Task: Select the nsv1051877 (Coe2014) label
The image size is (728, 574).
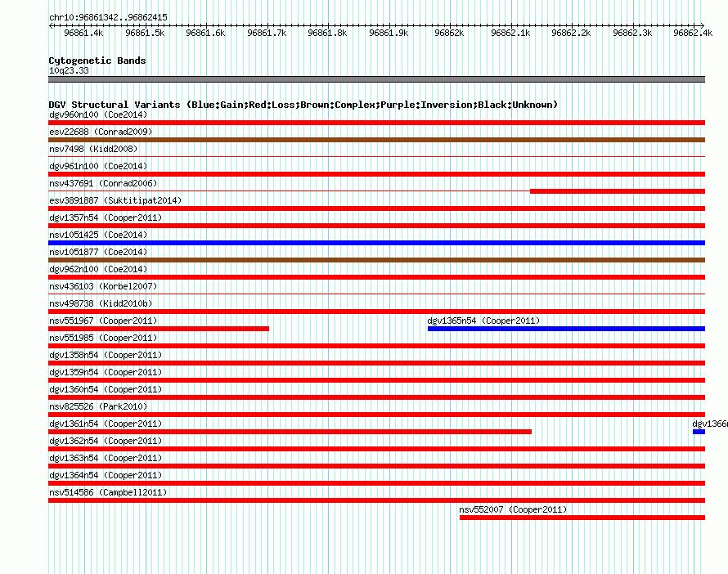Action: click(98, 252)
